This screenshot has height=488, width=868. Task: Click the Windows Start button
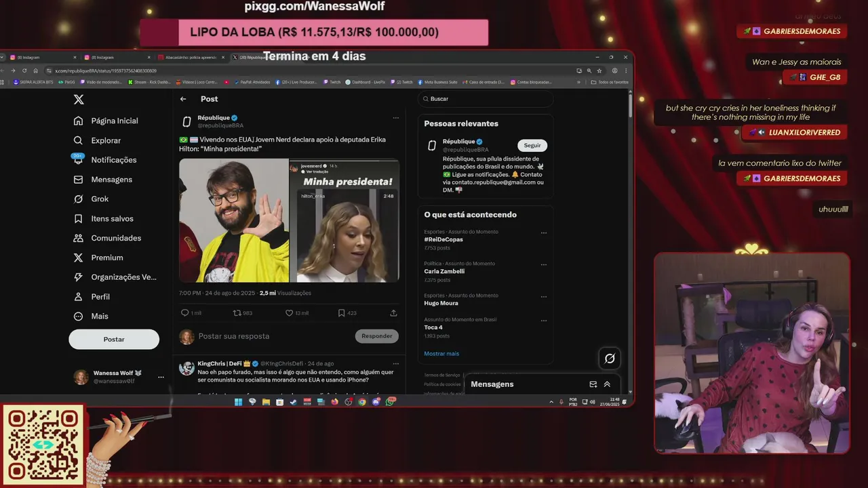click(x=238, y=402)
